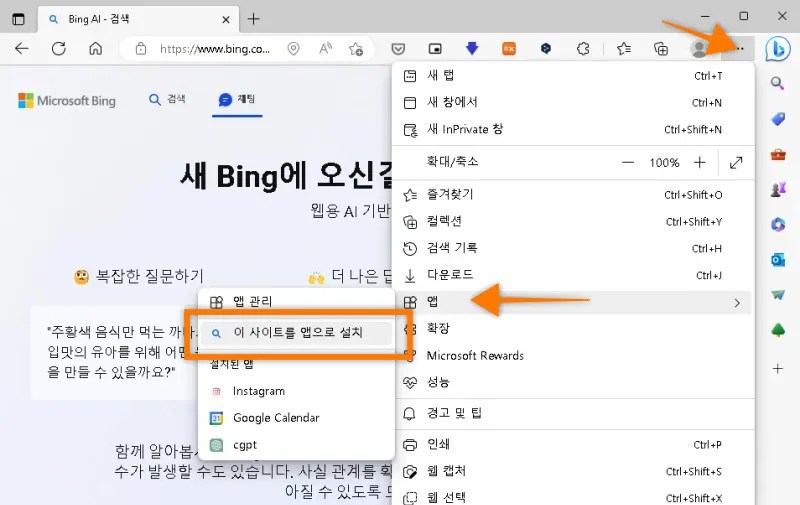Open the extensions puzzle icon
The width and height of the screenshot is (800, 505).
click(x=583, y=49)
